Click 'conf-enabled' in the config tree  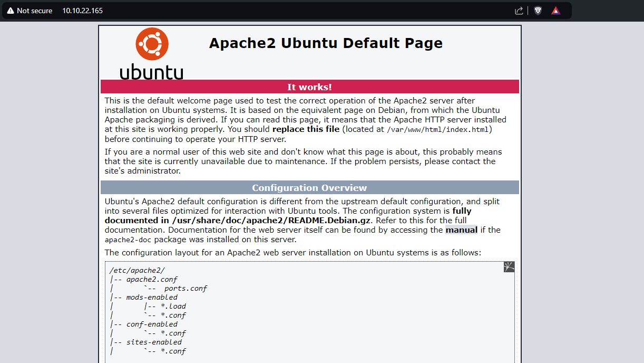point(152,324)
